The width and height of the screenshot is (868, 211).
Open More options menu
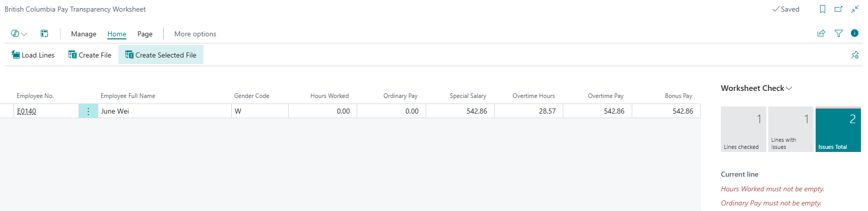[x=195, y=34]
